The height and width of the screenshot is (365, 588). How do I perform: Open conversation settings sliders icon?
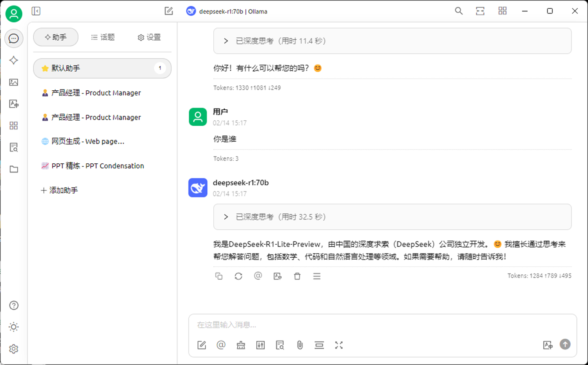coord(260,345)
